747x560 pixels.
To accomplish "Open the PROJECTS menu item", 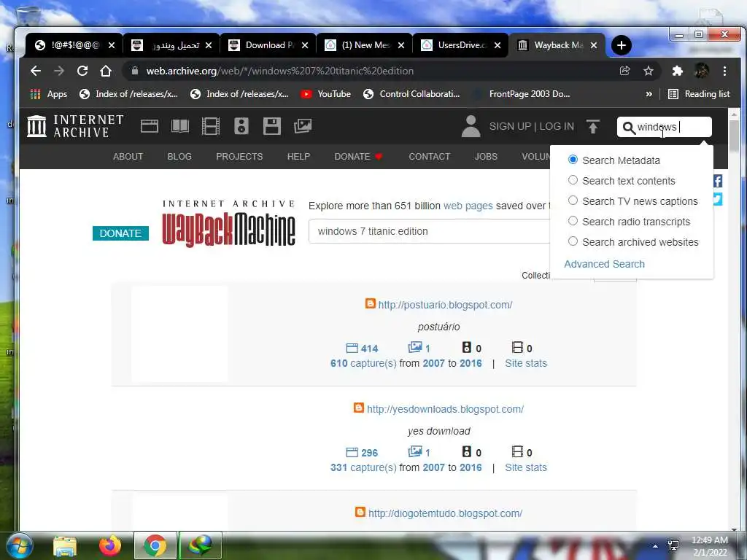I will tap(239, 157).
